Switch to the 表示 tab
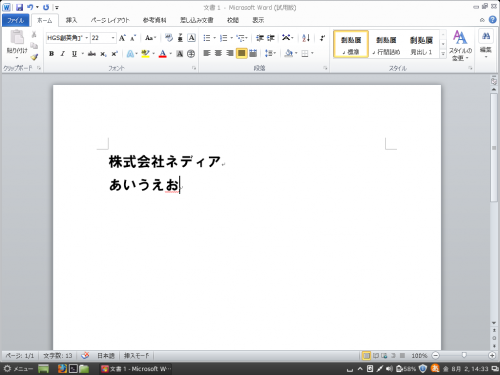The width and height of the screenshot is (500, 375). [258, 20]
